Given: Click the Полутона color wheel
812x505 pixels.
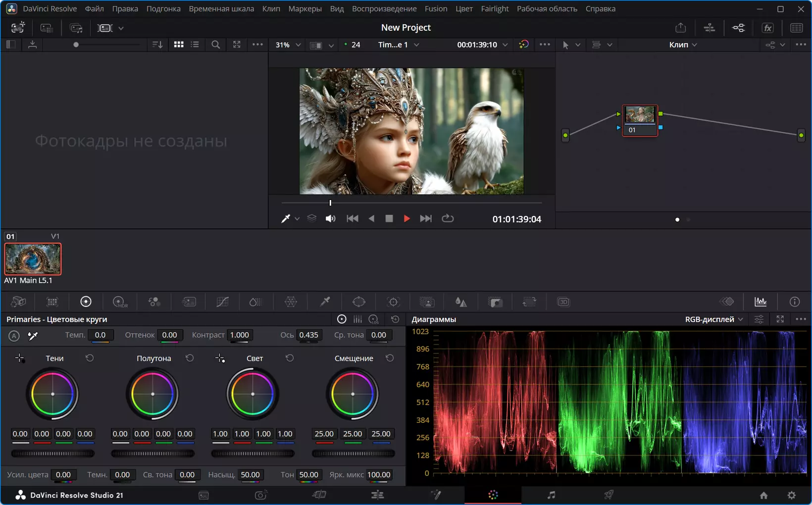Looking at the screenshot, I should (x=152, y=394).
